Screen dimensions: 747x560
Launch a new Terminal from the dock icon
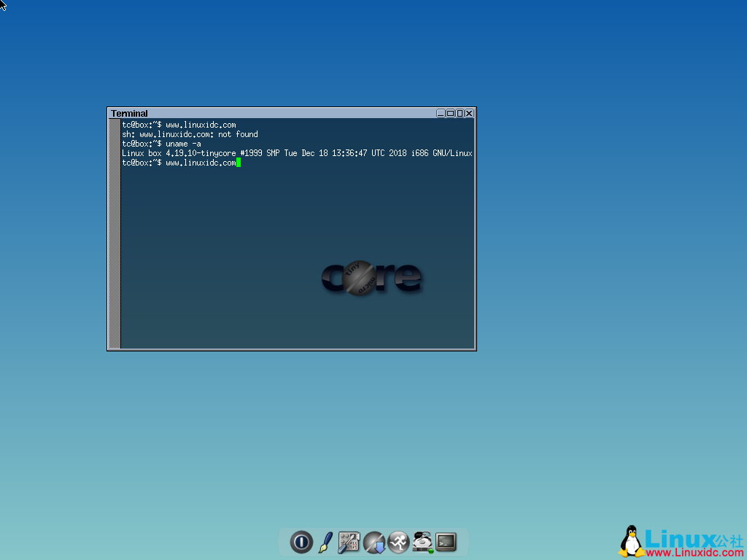coord(446,542)
